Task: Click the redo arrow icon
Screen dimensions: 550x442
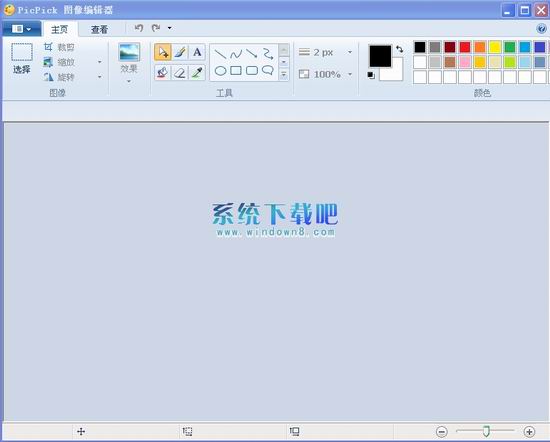Action: click(x=156, y=28)
